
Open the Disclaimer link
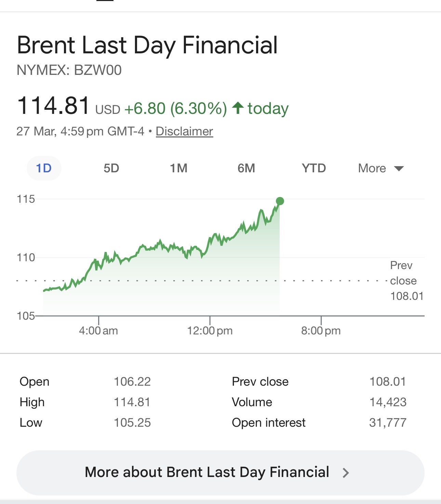(x=184, y=131)
